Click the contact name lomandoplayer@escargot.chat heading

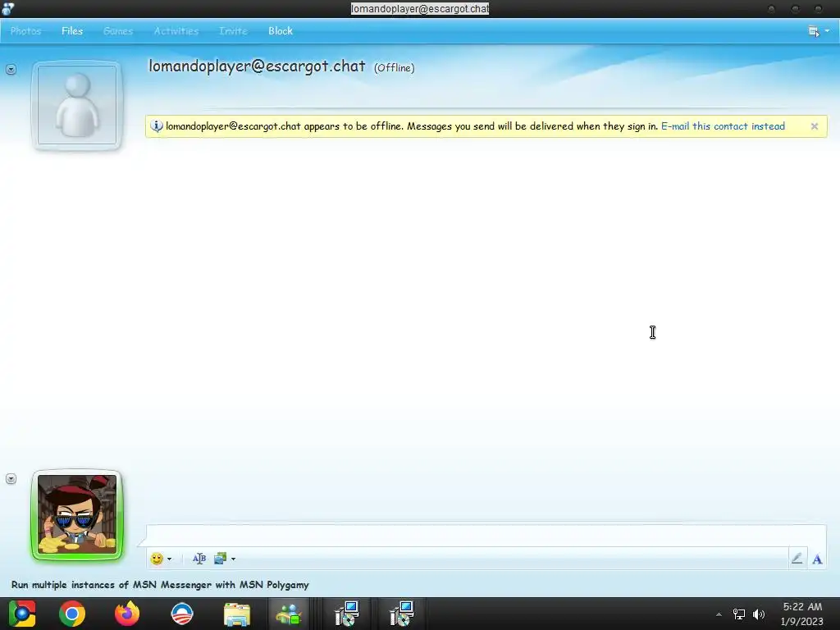(257, 66)
